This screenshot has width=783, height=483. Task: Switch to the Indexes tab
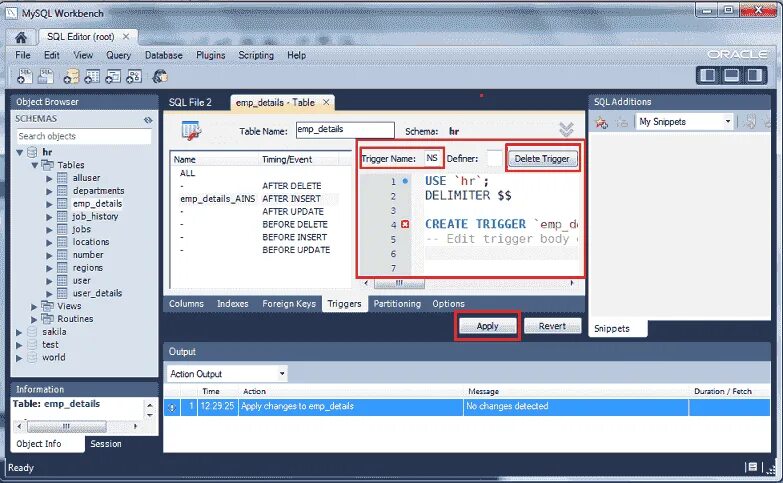click(233, 304)
